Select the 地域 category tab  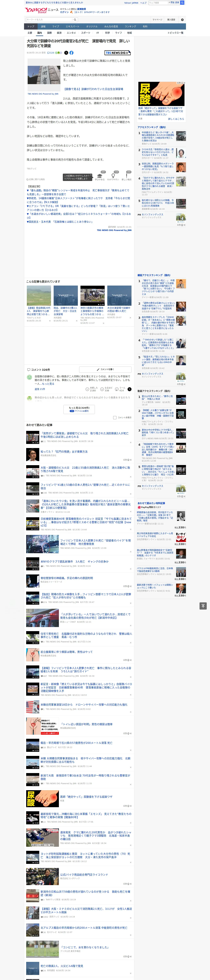point(130,33)
